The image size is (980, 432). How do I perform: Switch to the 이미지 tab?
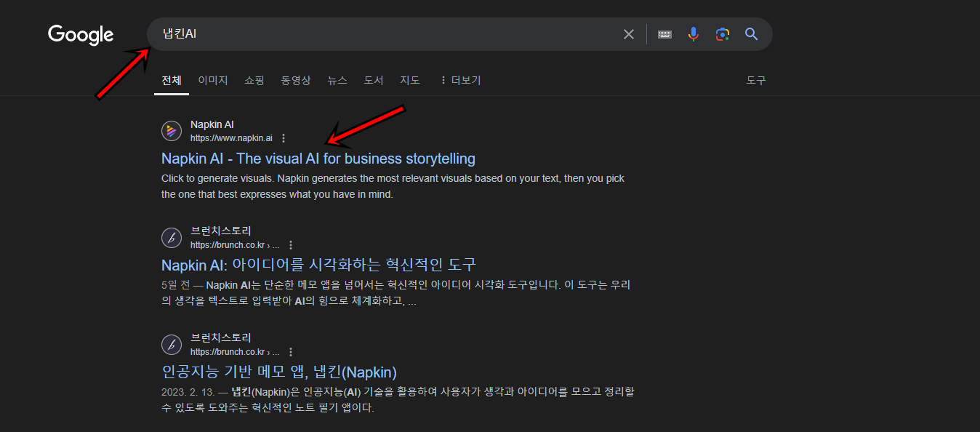coord(213,80)
